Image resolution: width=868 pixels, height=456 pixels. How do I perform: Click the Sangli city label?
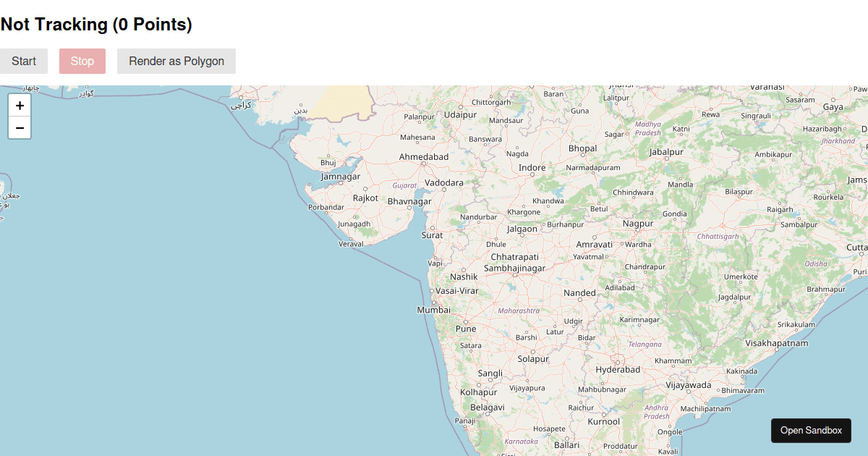click(490, 373)
